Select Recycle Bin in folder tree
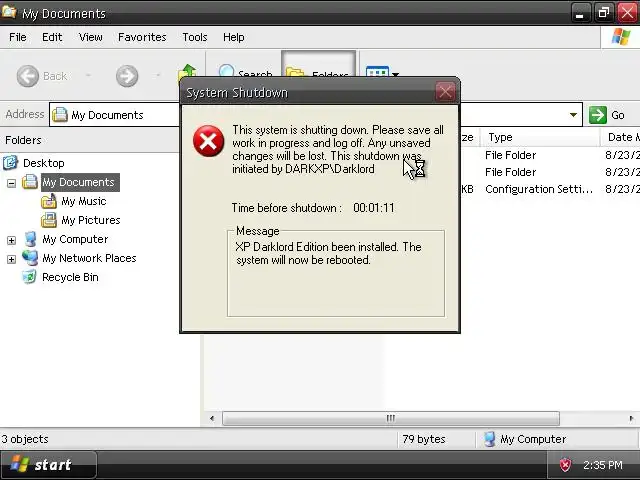The width and height of the screenshot is (640, 480). click(x=70, y=278)
